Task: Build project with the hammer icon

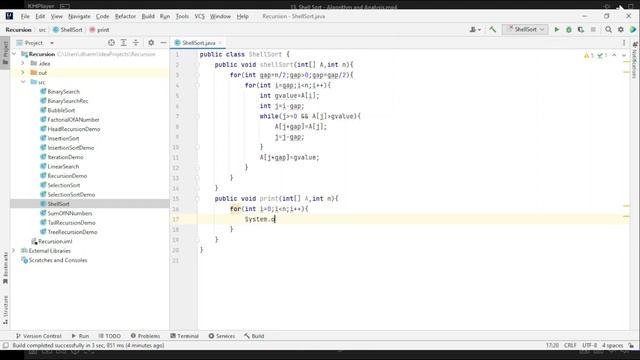Action: [493, 29]
